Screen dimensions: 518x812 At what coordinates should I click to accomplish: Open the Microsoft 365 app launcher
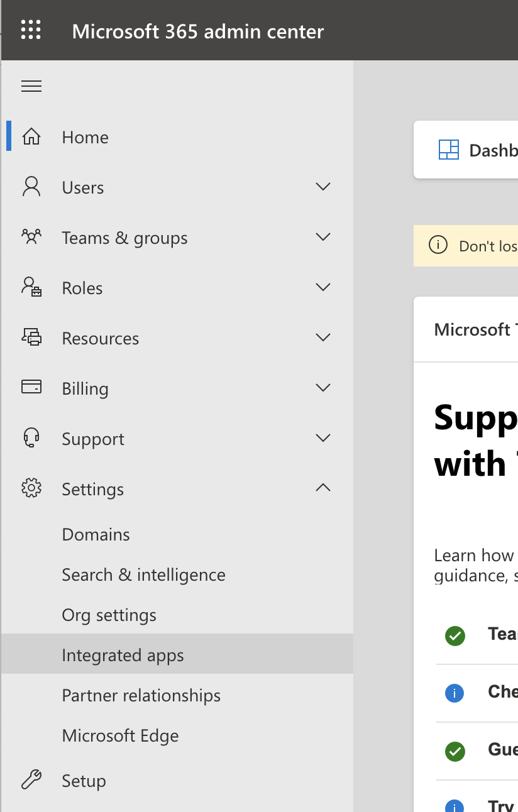tap(30, 30)
